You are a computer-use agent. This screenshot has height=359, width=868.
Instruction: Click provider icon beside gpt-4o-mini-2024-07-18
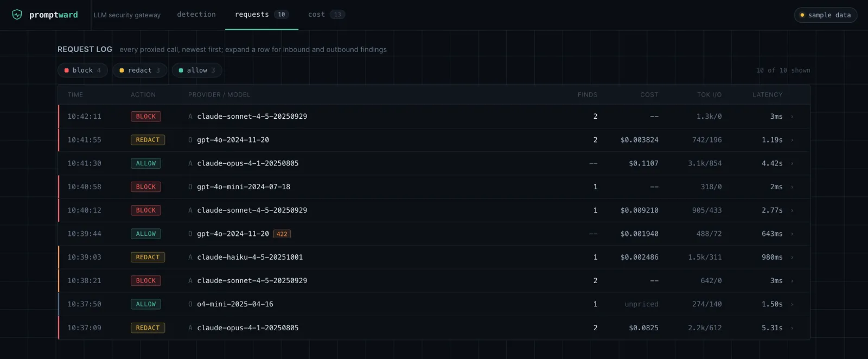190,187
